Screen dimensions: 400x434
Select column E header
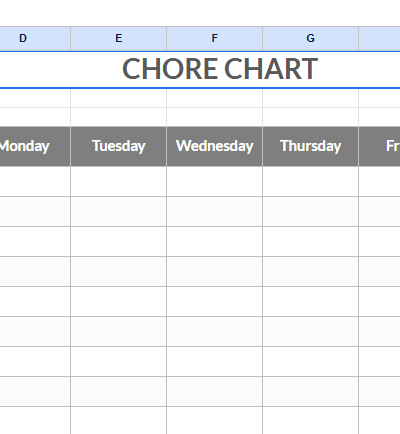pyautogui.click(x=119, y=39)
